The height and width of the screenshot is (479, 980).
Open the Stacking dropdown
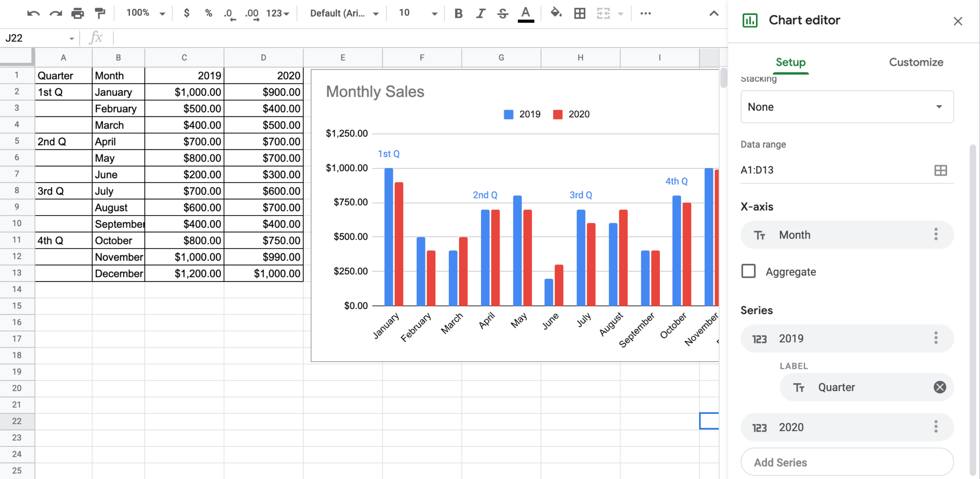click(846, 106)
